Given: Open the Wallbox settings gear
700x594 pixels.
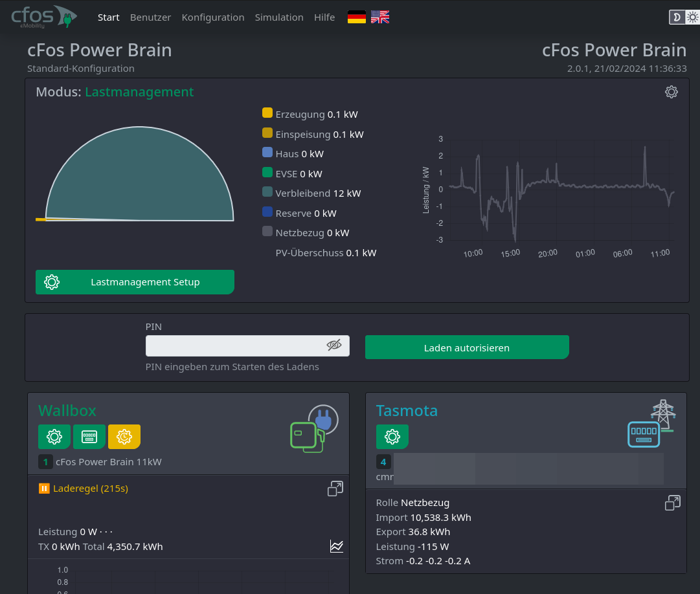Looking at the screenshot, I should (54, 437).
